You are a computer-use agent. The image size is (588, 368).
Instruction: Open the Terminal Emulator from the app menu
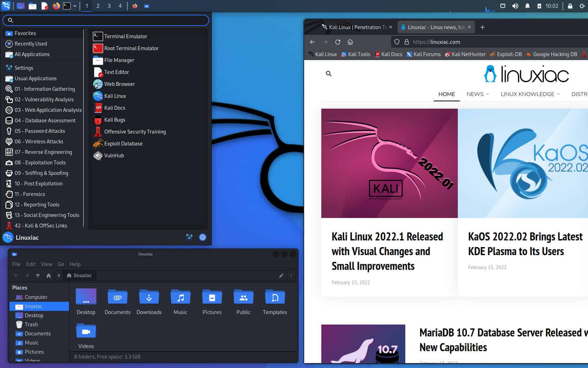point(125,36)
